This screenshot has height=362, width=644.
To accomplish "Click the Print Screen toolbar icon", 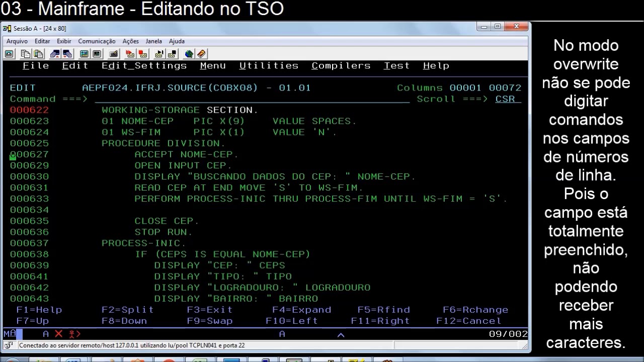I will [9, 54].
